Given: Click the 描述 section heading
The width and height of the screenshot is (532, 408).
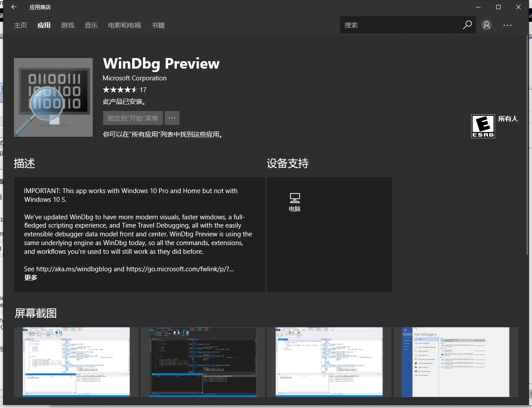Looking at the screenshot, I should coord(24,163).
